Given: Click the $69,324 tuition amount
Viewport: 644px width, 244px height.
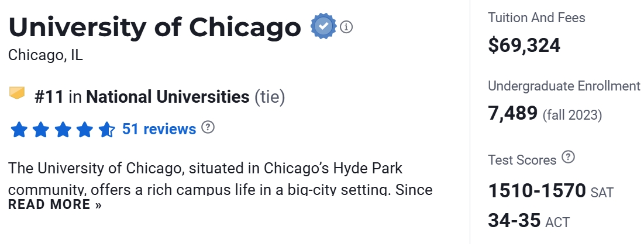Looking at the screenshot, I should (524, 45).
